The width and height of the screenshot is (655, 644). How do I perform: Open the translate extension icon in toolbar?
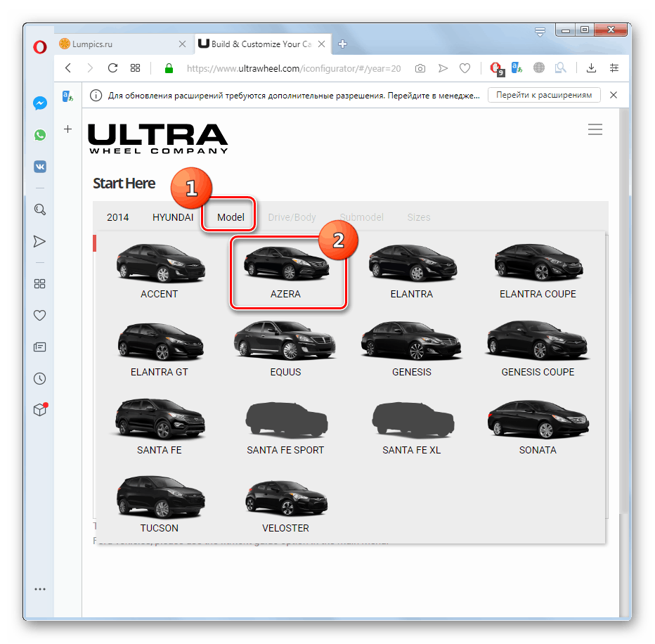[x=516, y=68]
